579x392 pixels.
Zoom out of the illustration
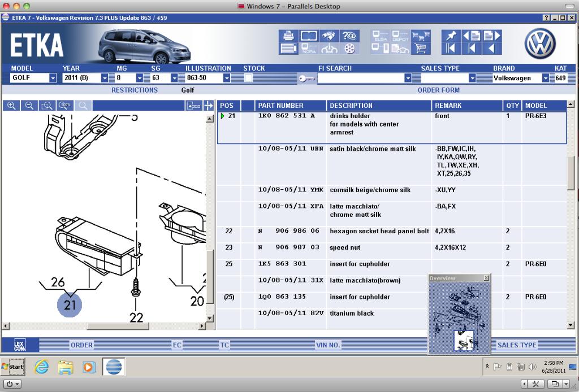pos(29,106)
